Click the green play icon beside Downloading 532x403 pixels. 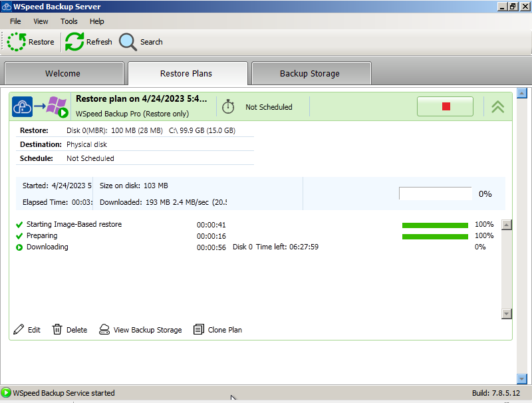tap(19, 247)
